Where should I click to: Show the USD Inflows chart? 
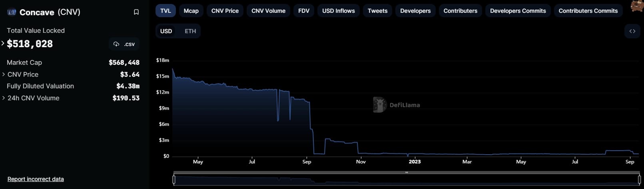point(338,11)
